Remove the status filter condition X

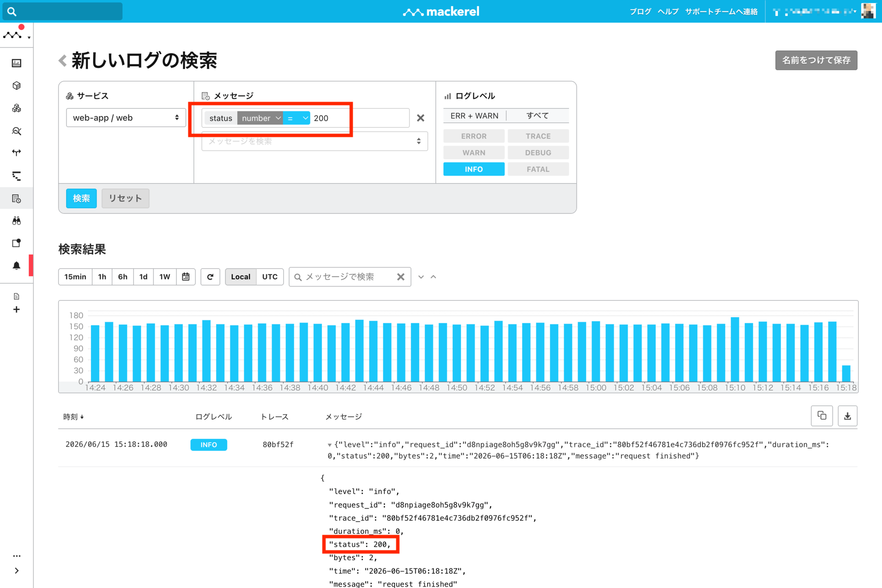point(420,118)
